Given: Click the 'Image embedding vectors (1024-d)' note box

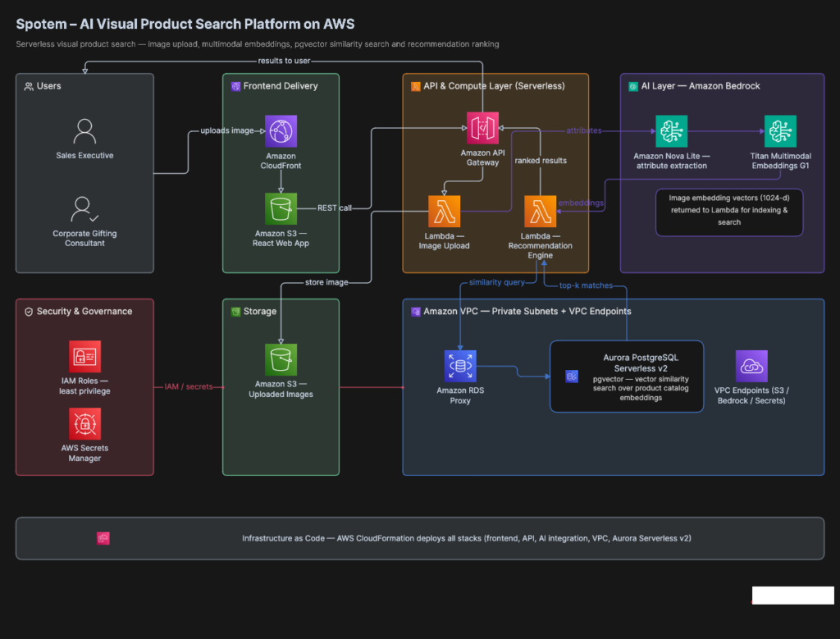Looking at the screenshot, I should (729, 212).
